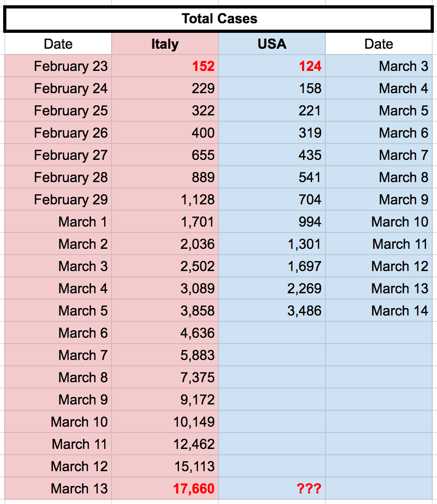
Task: Click the March 10 cell in right Date column
Action: tap(379, 221)
